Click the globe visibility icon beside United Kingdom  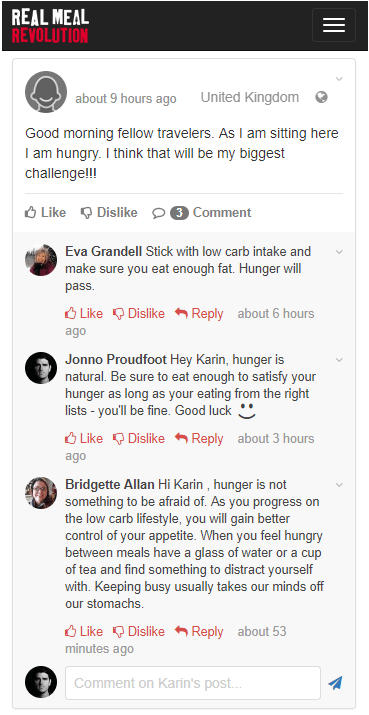tap(322, 97)
